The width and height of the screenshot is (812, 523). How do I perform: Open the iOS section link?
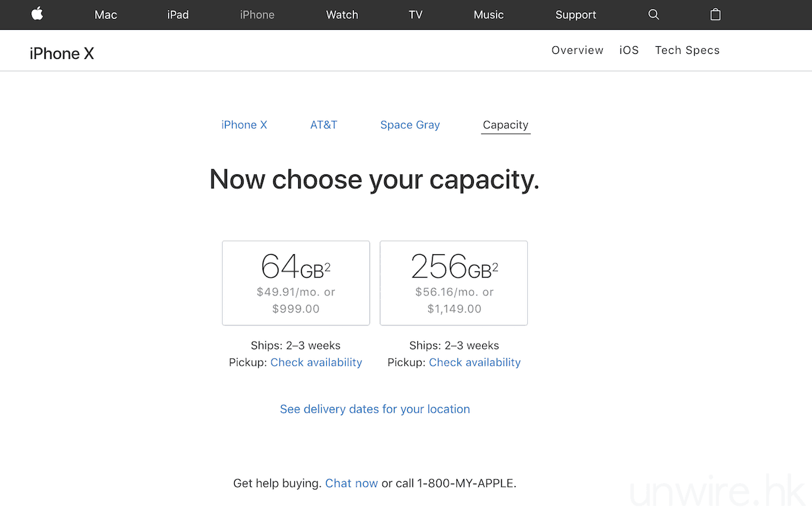point(629,51)
